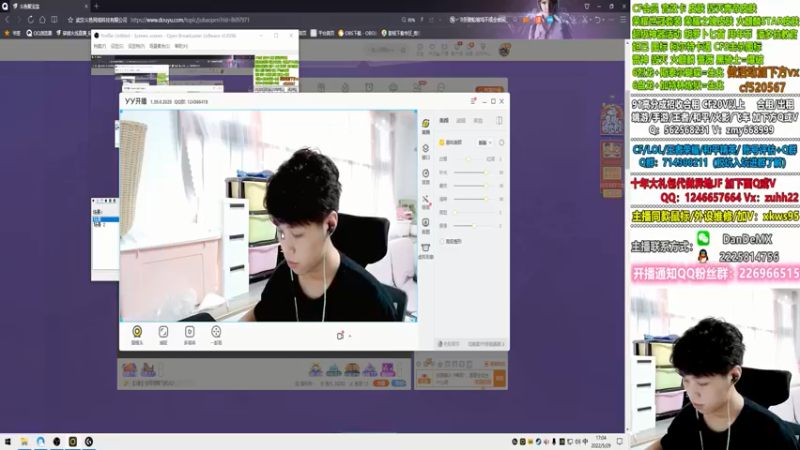800x450 pixels.
Task: Open the 档案(F) menu in OBS window
Action: [x=99, y=46]
